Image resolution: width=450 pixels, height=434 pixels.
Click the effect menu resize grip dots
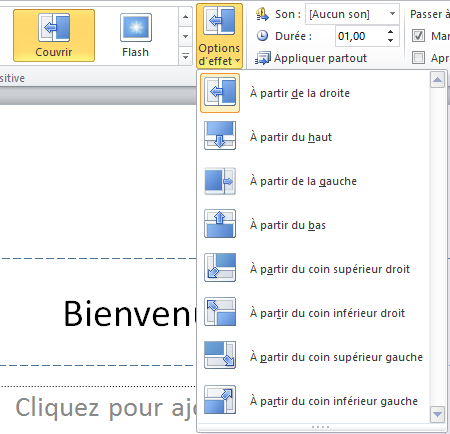(x=321, y=427)
